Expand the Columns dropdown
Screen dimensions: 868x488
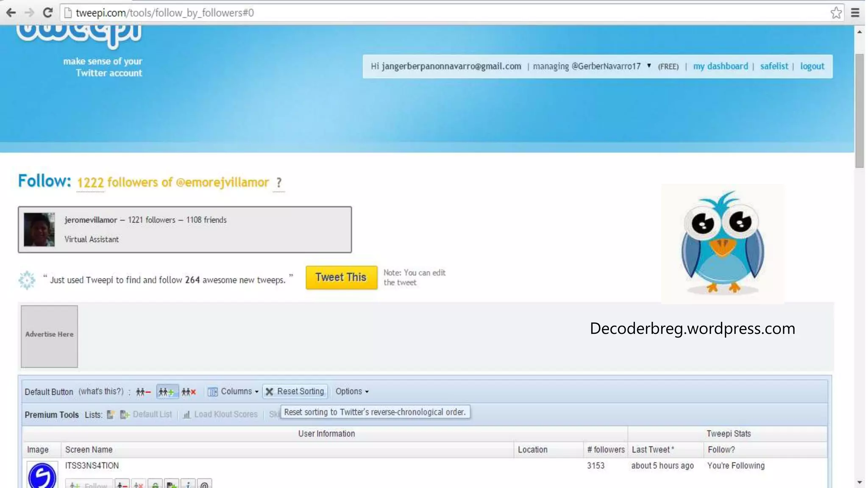(x=234, y=391)
